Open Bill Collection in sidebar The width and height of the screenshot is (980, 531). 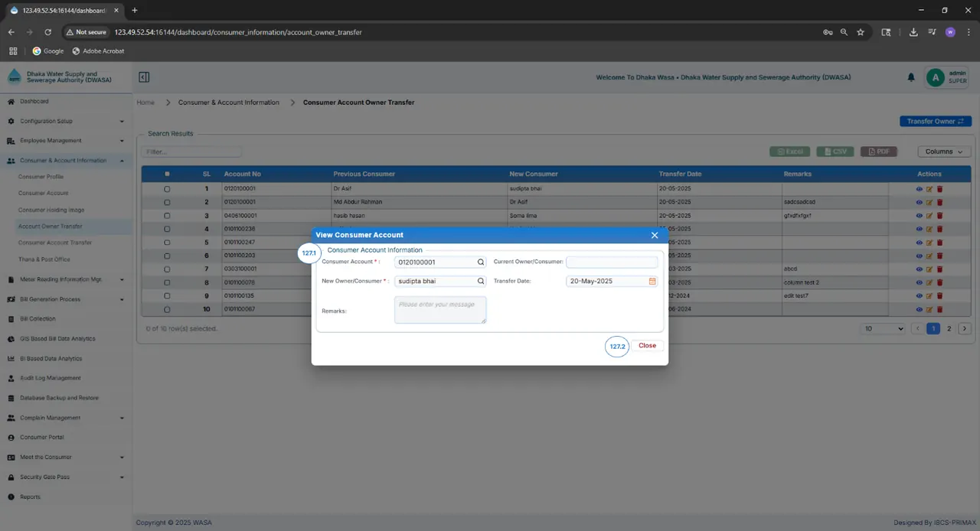38,319
